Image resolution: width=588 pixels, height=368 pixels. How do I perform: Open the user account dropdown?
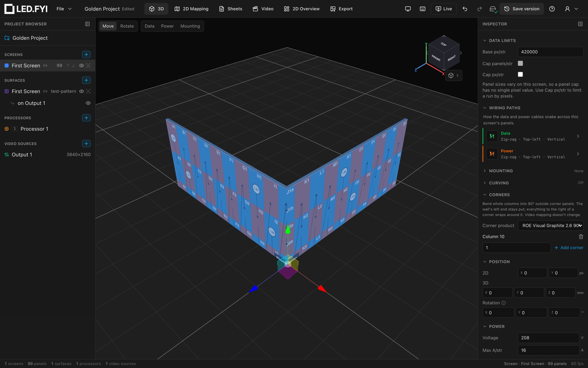pyautogui.click(x=571, y=9)
